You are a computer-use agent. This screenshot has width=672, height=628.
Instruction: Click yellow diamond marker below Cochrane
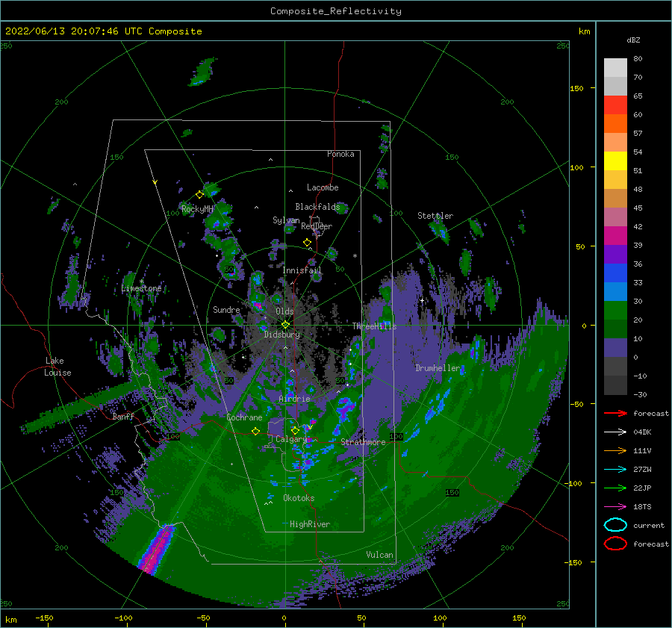coord(255,432)
